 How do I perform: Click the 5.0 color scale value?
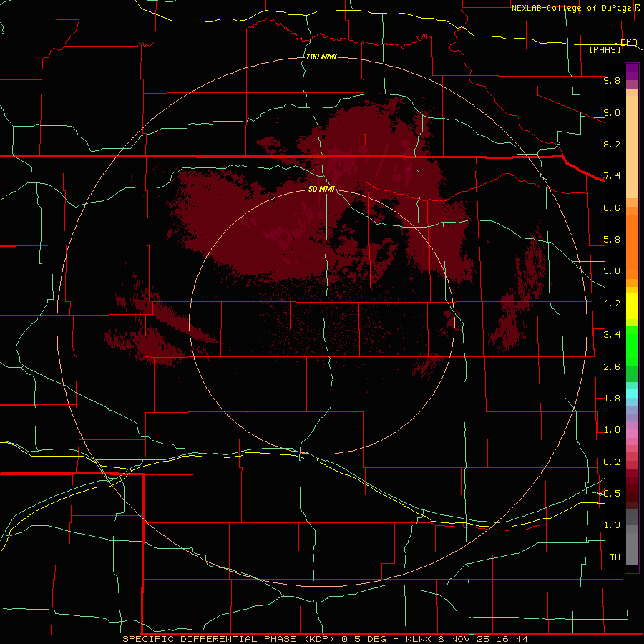click(x=612, y=271)
